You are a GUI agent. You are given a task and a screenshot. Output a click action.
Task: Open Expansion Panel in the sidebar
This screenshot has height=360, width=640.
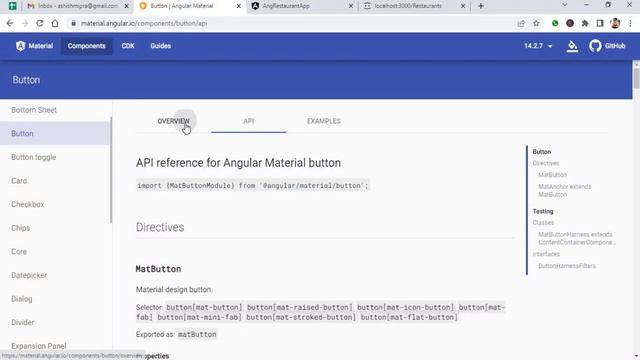point(56,346)
